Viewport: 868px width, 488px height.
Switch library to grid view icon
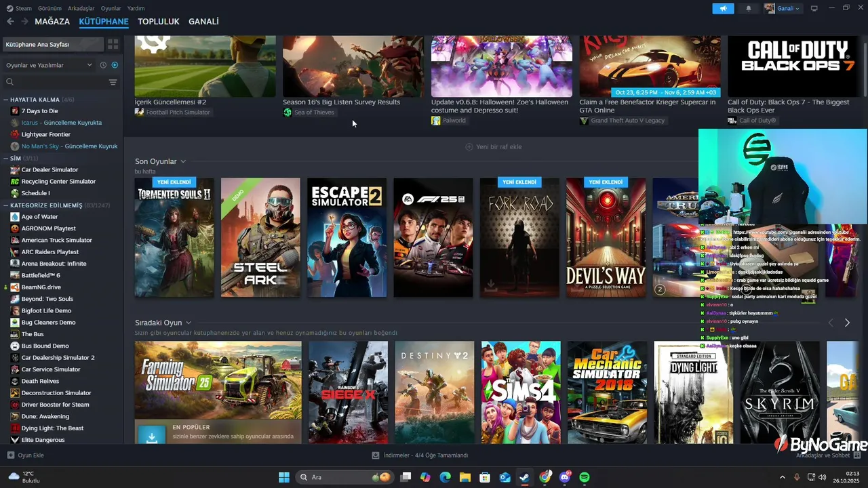point(113,44)
